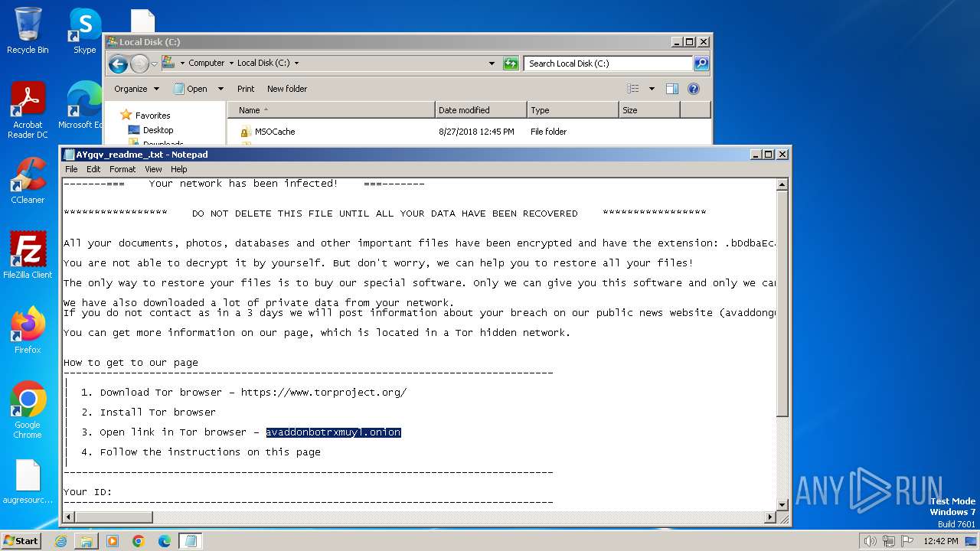Click the Start button
This screenshot has height=551, width=980.
coord(21,541)
